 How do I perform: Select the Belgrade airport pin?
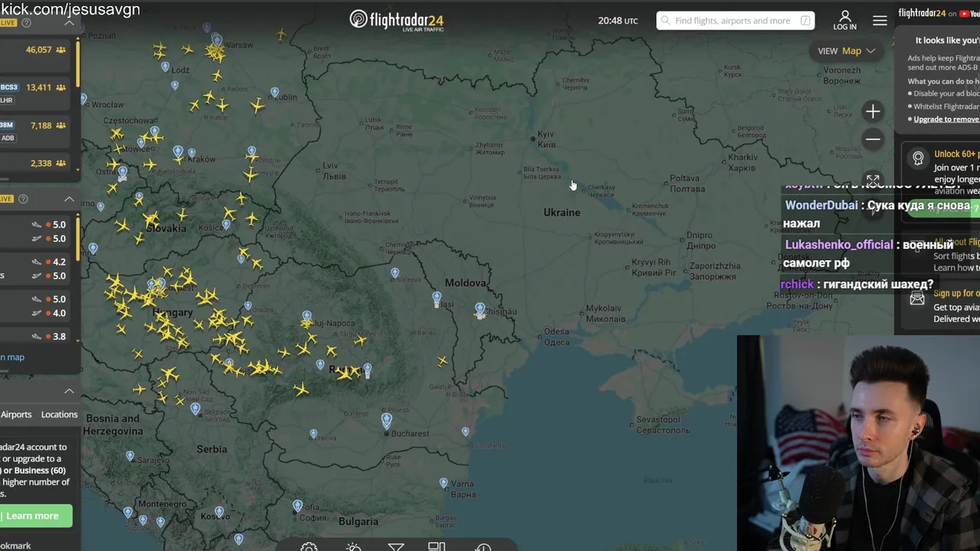(196, 409)
